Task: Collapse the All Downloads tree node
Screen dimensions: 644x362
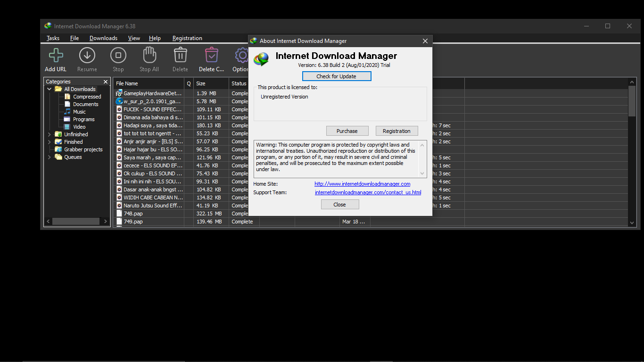Action: (50, 89)
